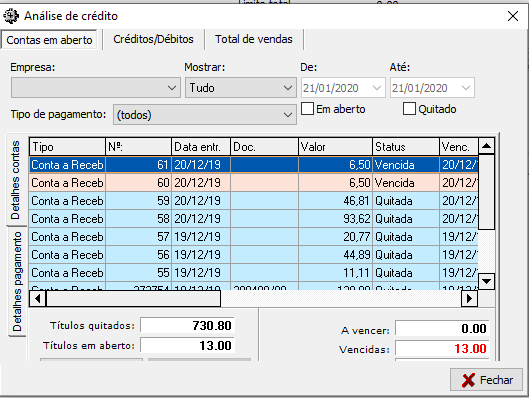Click the Análise de crédito window icon

[11, 16]
